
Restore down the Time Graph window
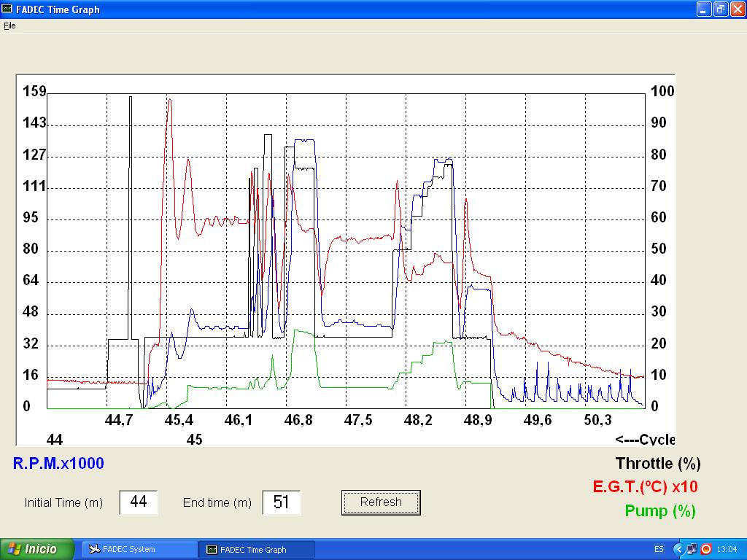click(x=720, y=9)
